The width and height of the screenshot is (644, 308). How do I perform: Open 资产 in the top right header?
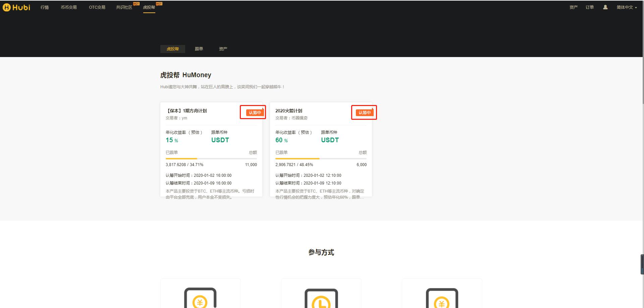[574, 7]
